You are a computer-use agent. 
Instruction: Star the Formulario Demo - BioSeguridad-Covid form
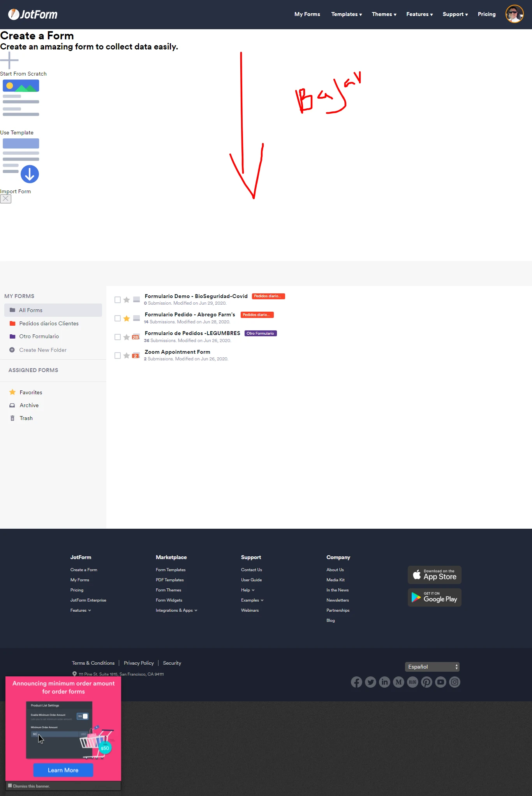127,300
